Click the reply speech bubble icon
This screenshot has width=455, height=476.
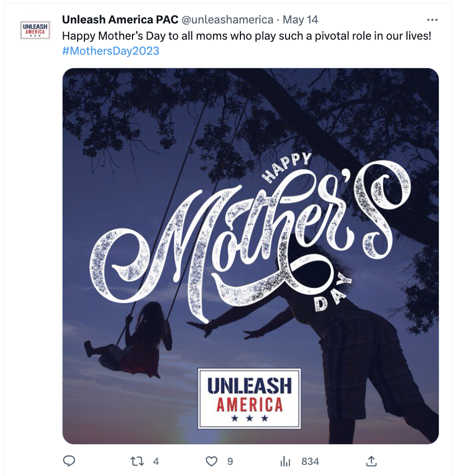click(x=69, y=461)
